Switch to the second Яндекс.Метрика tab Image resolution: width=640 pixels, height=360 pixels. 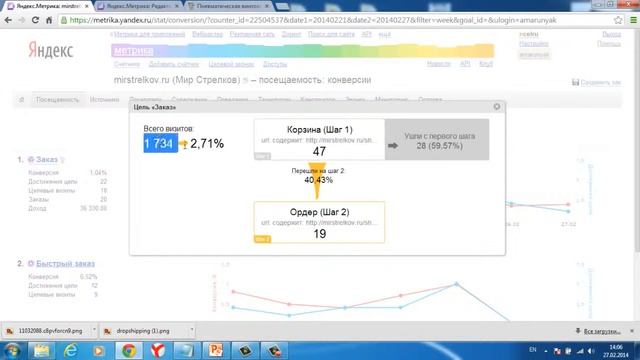[139, 6]
